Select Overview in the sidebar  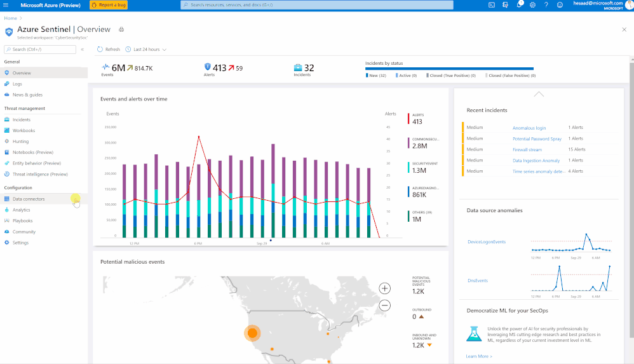(44, 73)
